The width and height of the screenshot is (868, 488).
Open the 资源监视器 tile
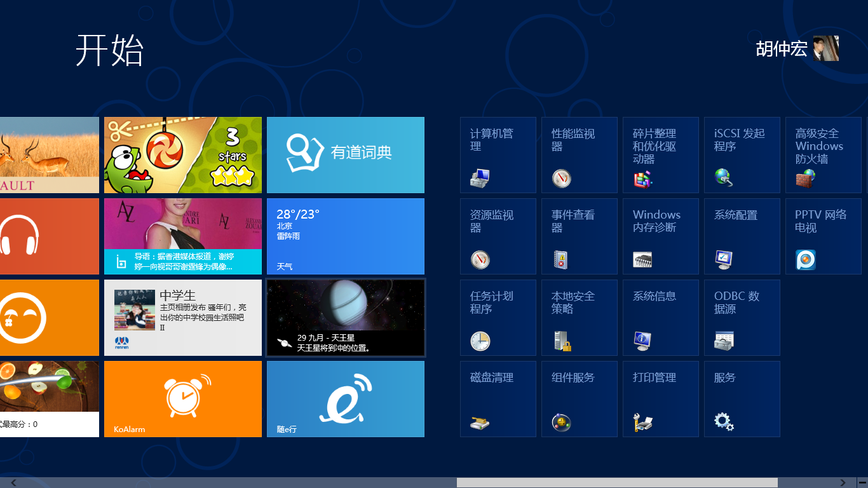click(x=498, y=236)
